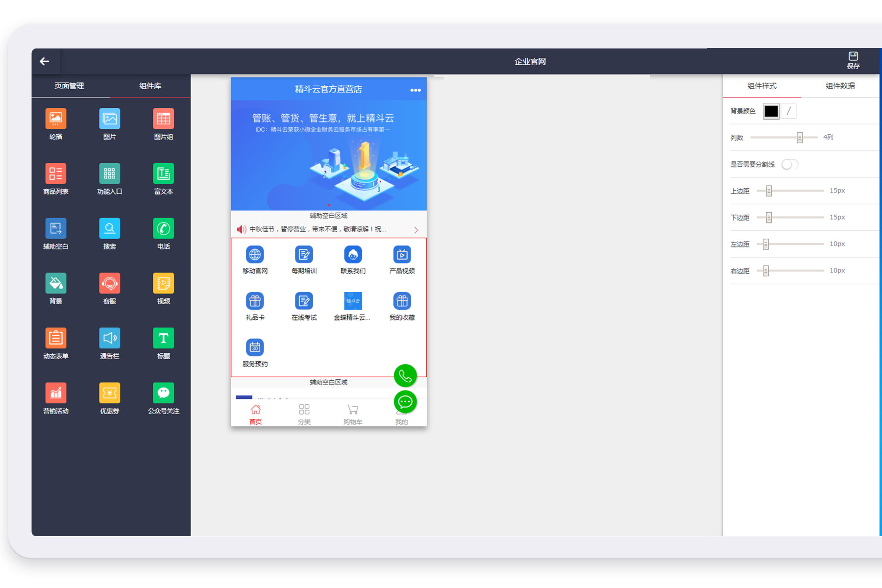Expand the announcement bar right chevron
The image size is (882, 588).
click(416, 230)
